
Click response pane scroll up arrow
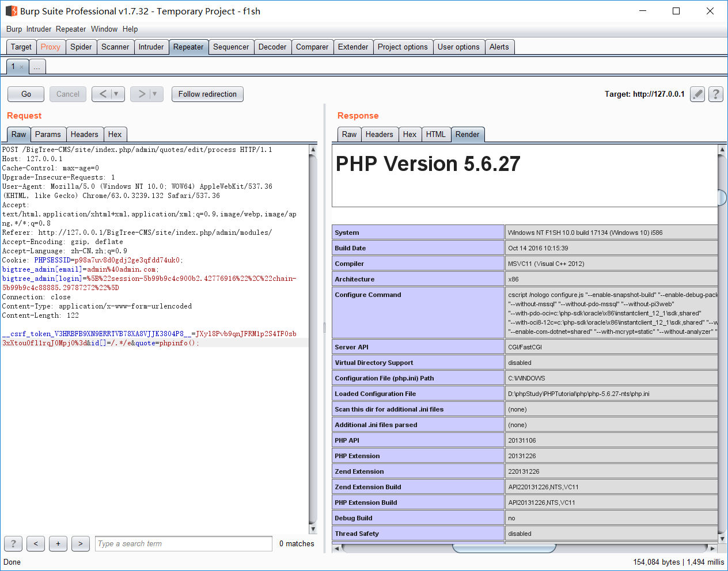(722, 150)
